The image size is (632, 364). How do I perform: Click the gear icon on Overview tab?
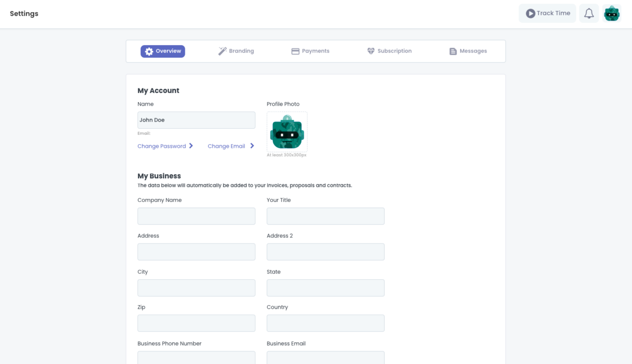pos(149,52)
